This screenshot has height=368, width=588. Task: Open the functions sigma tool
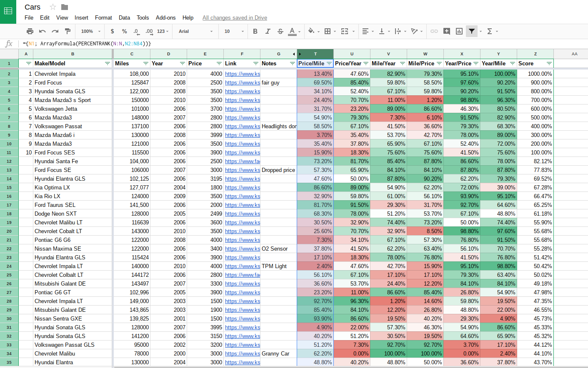click(x=490, y=31)
